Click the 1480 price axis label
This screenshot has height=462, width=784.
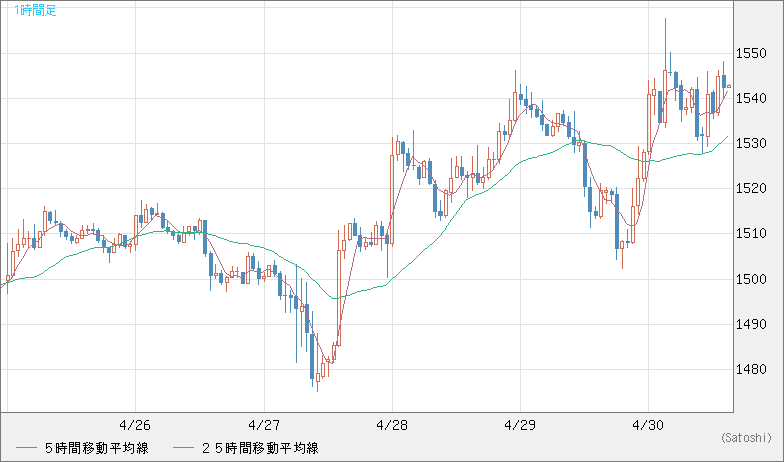pos(752,370)
